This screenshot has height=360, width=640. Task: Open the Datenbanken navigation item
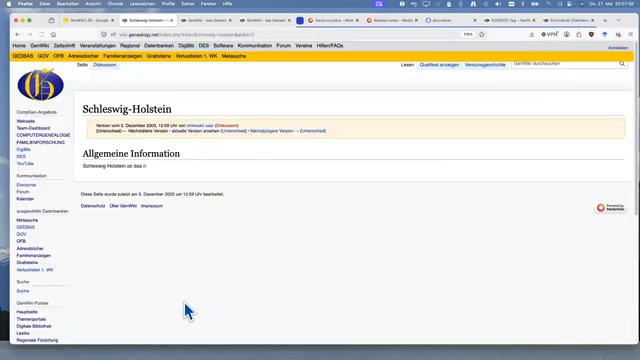(159, 46)
